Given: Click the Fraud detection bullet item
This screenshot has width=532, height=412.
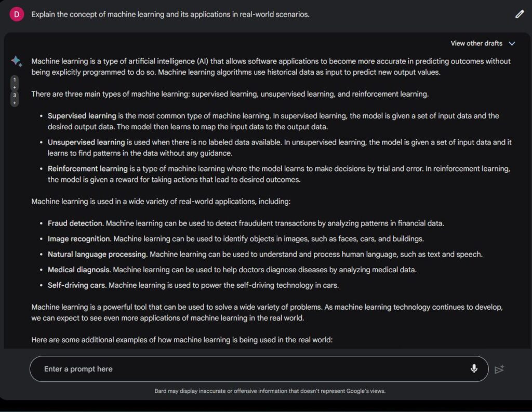Looking at the screenshot, I should pos(246,223).
